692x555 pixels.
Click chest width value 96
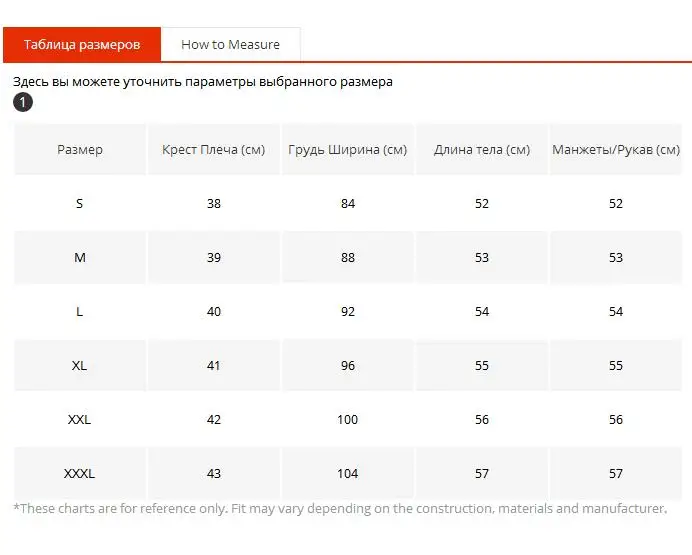tap(348, 365)
